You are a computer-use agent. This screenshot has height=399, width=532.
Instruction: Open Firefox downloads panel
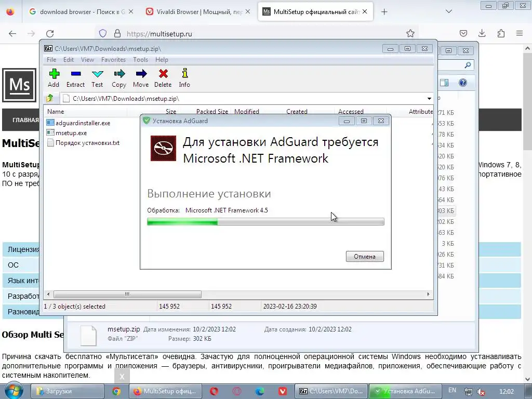(x=482, y=34)
